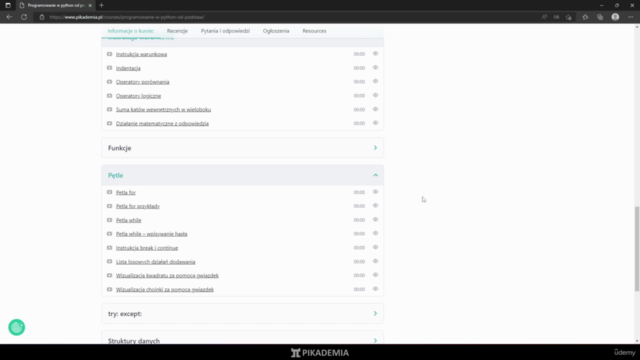Switch to Informacje o kursie tab
640x360 pixels.
point(131,31)
